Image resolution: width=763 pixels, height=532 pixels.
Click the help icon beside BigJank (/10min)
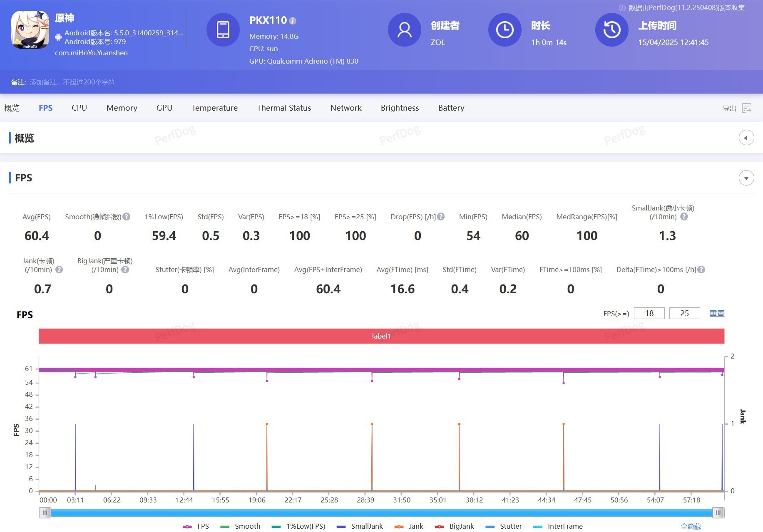click(125, 270)
